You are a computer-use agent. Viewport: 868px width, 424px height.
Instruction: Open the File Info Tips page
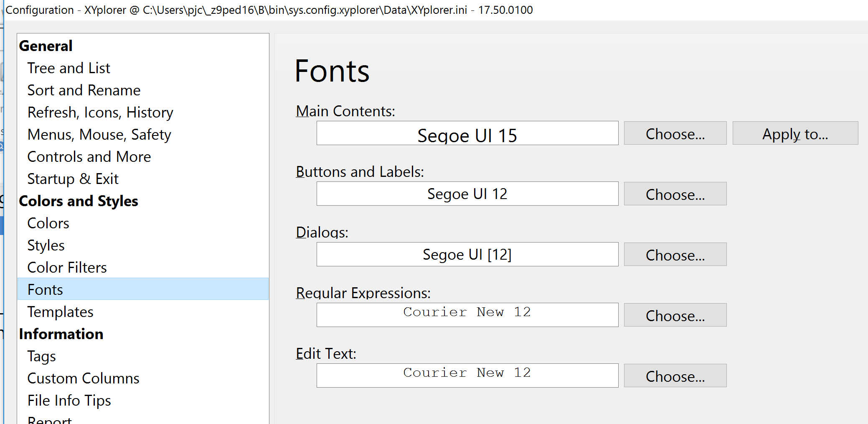pos(69,400)
